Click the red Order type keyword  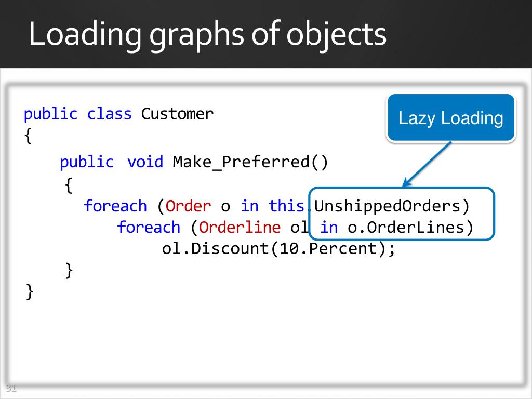pyautogui.click(x=188, y=206)
